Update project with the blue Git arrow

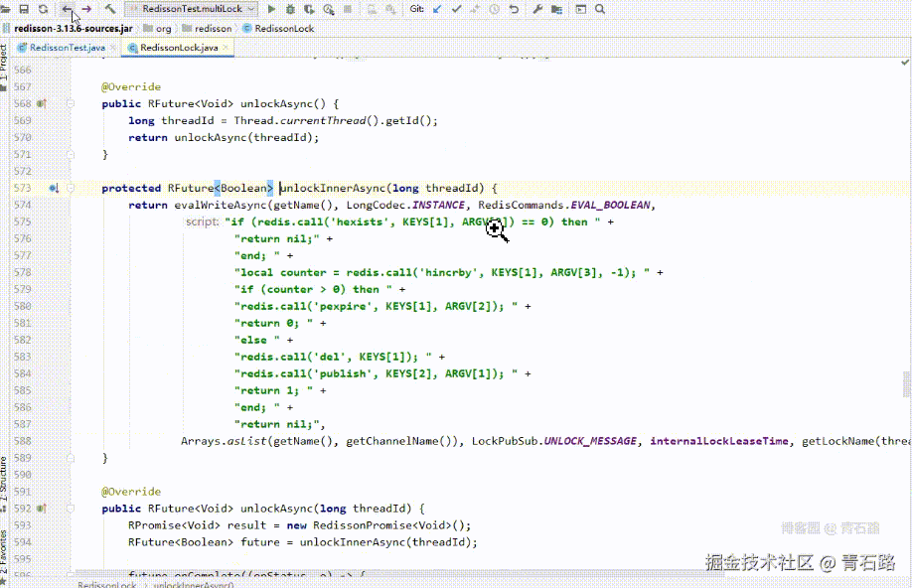point(437,9)
